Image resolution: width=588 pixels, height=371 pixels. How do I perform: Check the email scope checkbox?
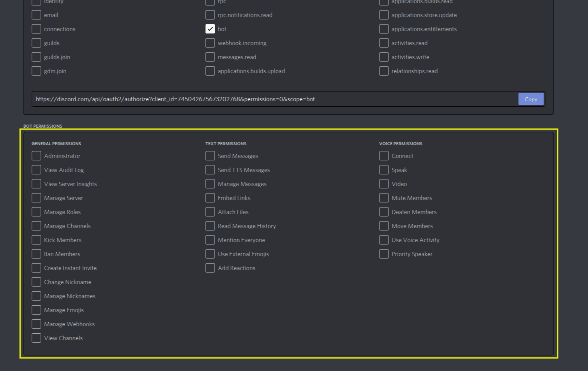pos(37,15)
